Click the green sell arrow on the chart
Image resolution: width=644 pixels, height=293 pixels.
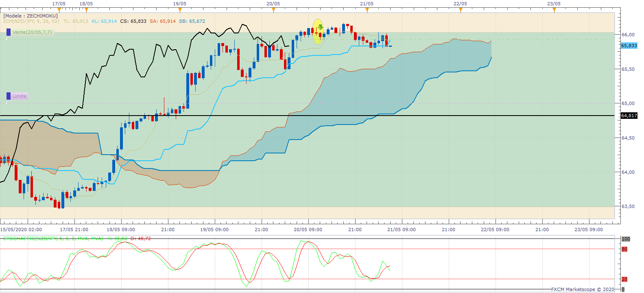[x=320, y=27]
